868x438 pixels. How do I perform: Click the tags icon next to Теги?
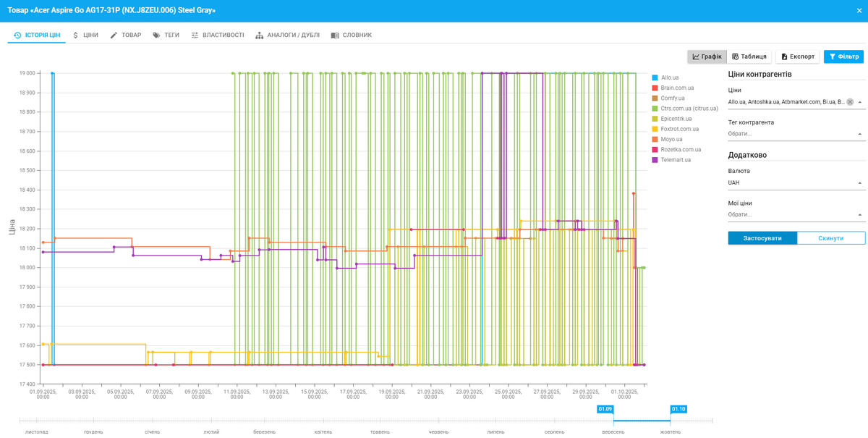156,35
